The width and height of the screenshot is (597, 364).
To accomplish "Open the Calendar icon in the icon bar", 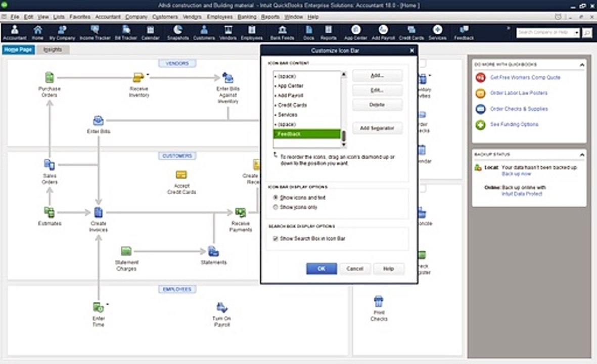I will [151, 32].
